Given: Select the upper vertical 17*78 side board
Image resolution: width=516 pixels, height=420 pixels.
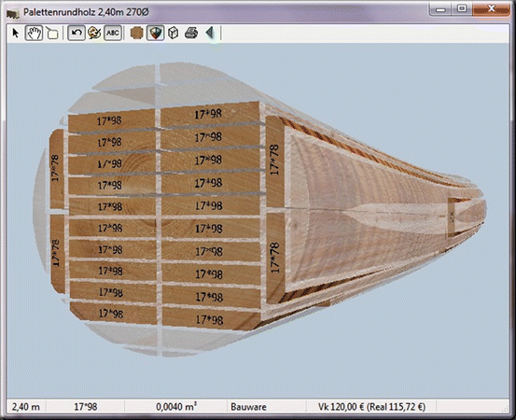Looking at the screenshot, I should [275, 161].
